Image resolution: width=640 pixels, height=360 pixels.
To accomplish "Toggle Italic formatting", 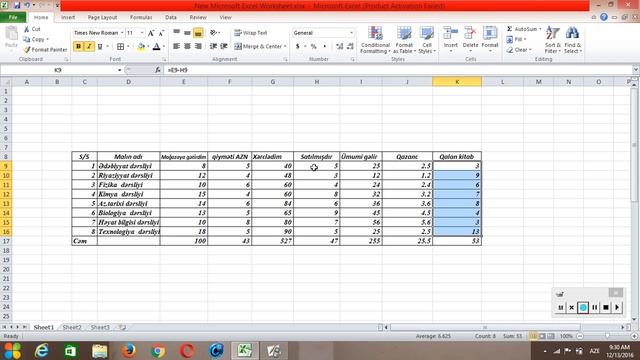I will click(x=89, y=47).
